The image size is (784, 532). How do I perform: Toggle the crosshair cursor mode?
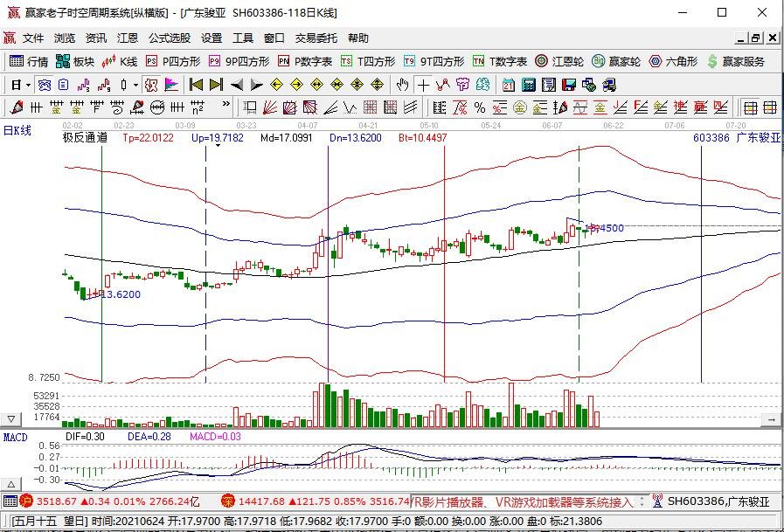click(424, 85)
